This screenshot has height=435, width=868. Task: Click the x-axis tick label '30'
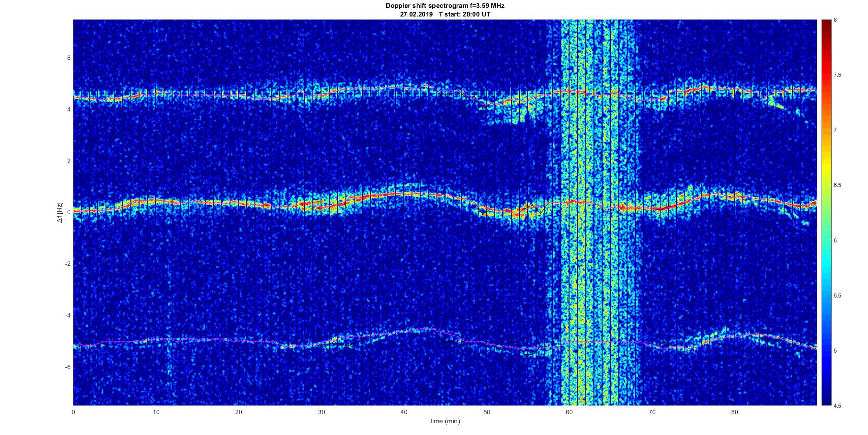pos(321,412)
